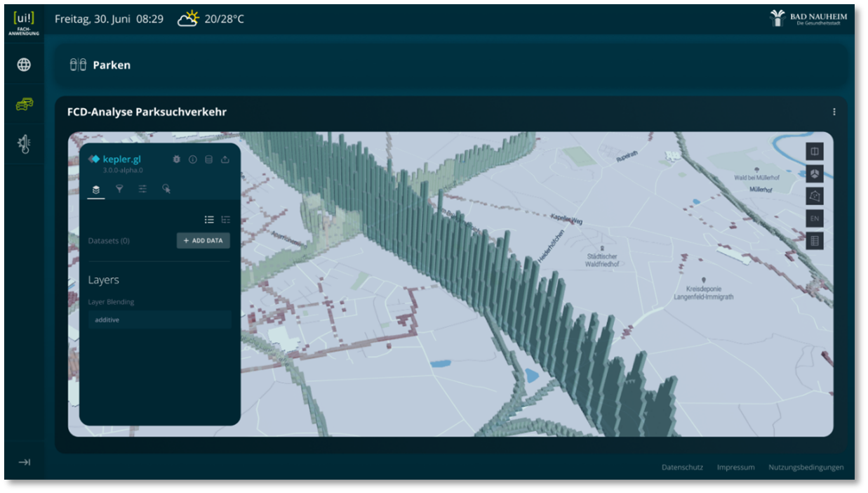Select the car traffic icon in left sidebar
868x493 pixels.
pyautogui.click(x=24, y=105)
